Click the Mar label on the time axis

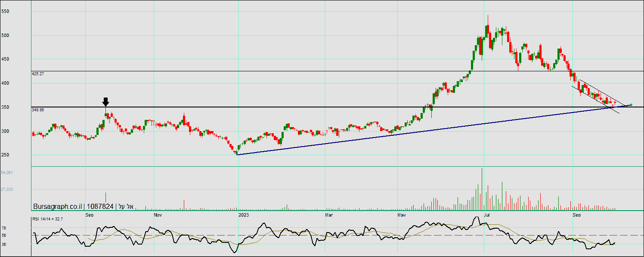click(329, 214)
